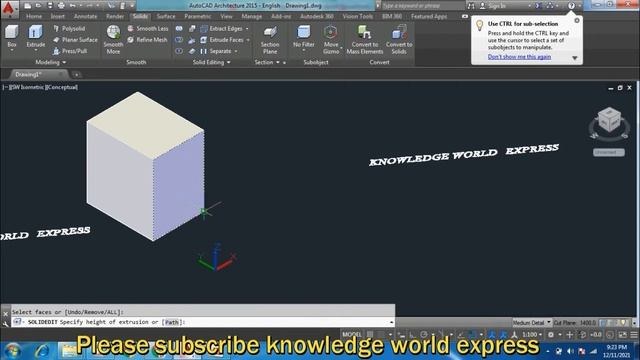Toggle elevation offset +0.0 button
This screenshot has width=640, height=360.
point(596,335)
